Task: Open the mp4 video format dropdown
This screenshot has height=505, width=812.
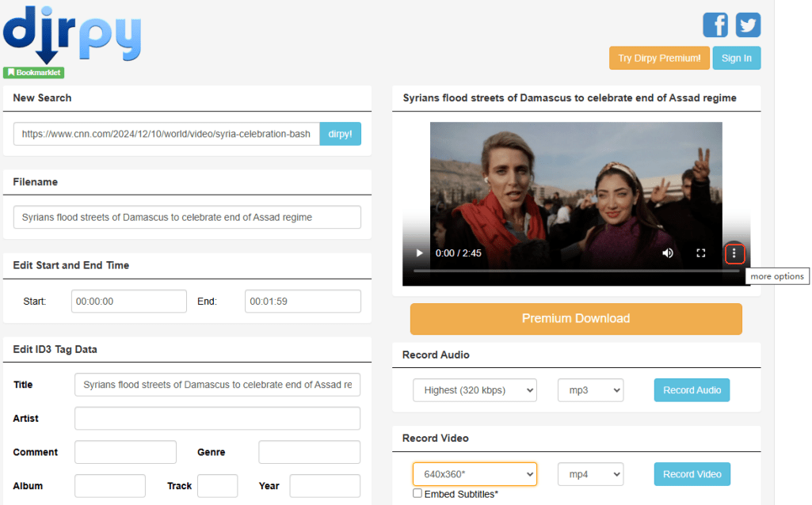Action: point(590,474)
